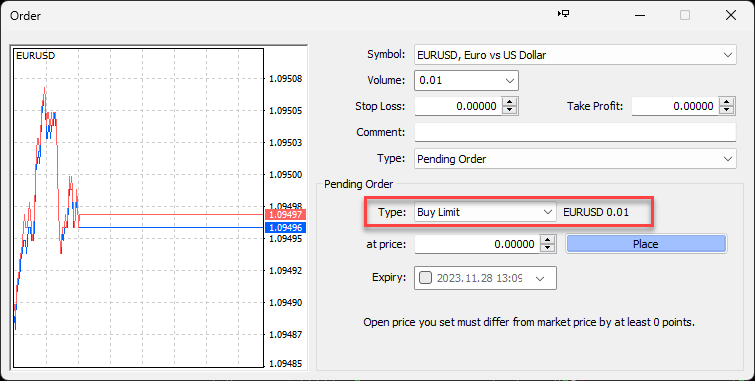This screenshot has width=755, height=381.
Task: Click the Comment text field
Action: (575, 132)
